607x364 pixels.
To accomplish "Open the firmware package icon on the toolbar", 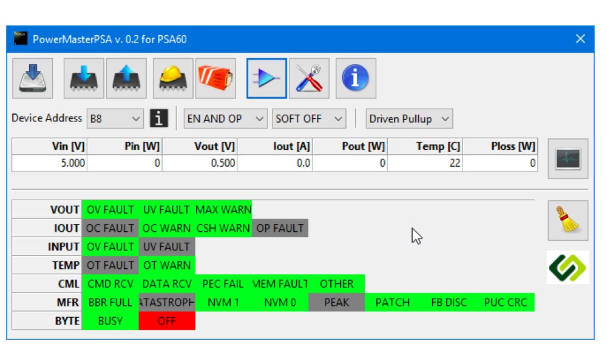I will pyautogui.click(x=215, y=78).
